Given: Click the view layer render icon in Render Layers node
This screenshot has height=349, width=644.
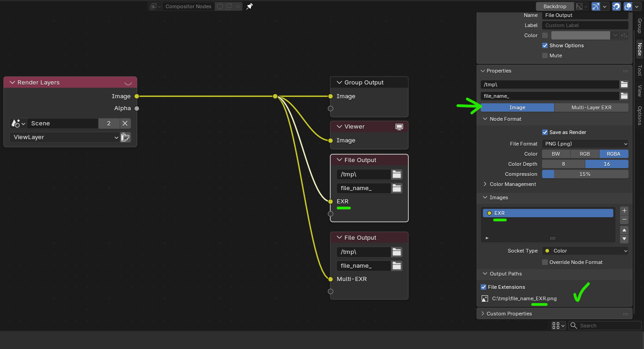Looking at the screenshot, I should [125, 137].
